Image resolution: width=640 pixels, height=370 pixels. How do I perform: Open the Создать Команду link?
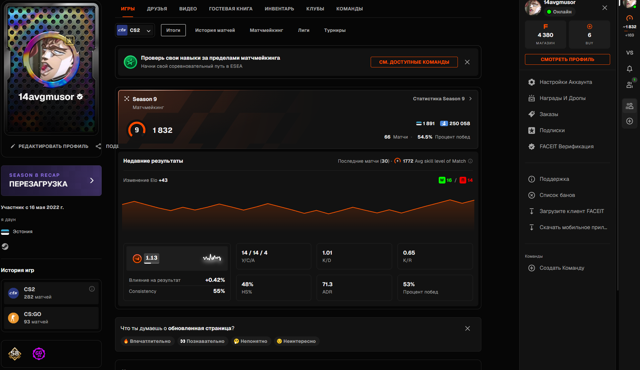(x=562, y=268)
